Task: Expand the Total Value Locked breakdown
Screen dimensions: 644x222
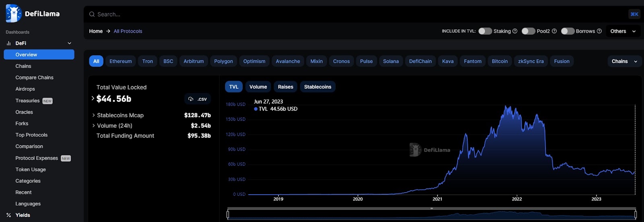Action: tap(93, 98)
